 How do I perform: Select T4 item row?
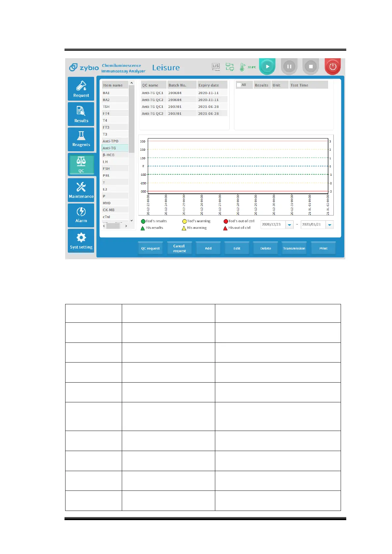point(115,121)
